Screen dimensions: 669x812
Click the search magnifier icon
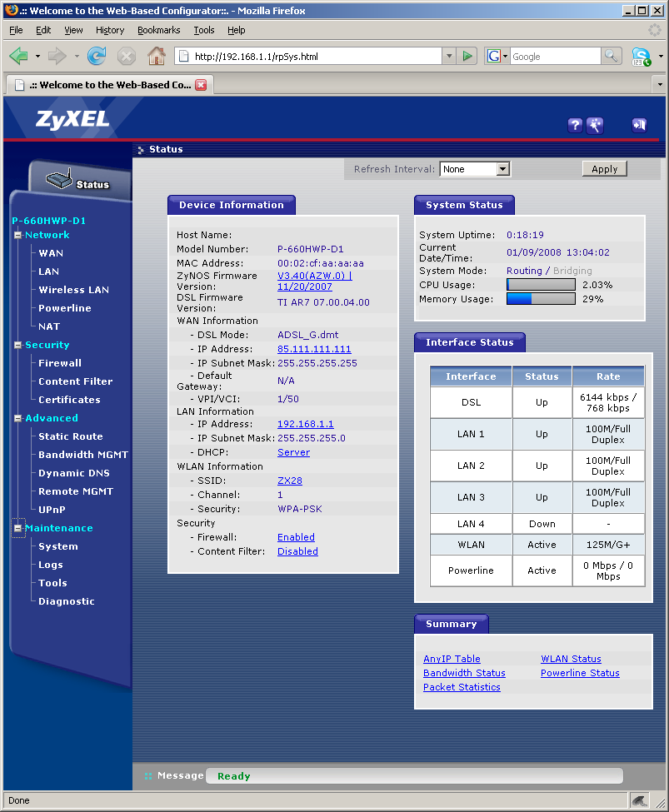tap(612, 56)
